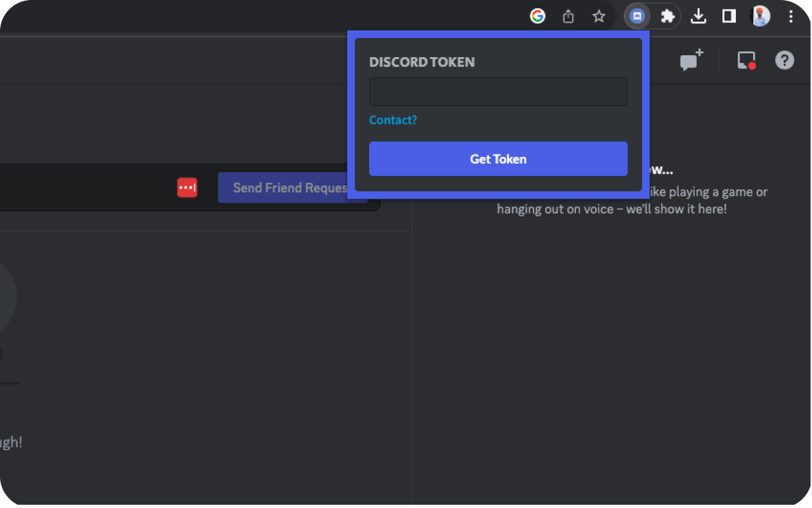Screen dimensions: 812x508
Task: Open the Chrome Extensions puzzle icon
Action: click(x=668, y=16)
